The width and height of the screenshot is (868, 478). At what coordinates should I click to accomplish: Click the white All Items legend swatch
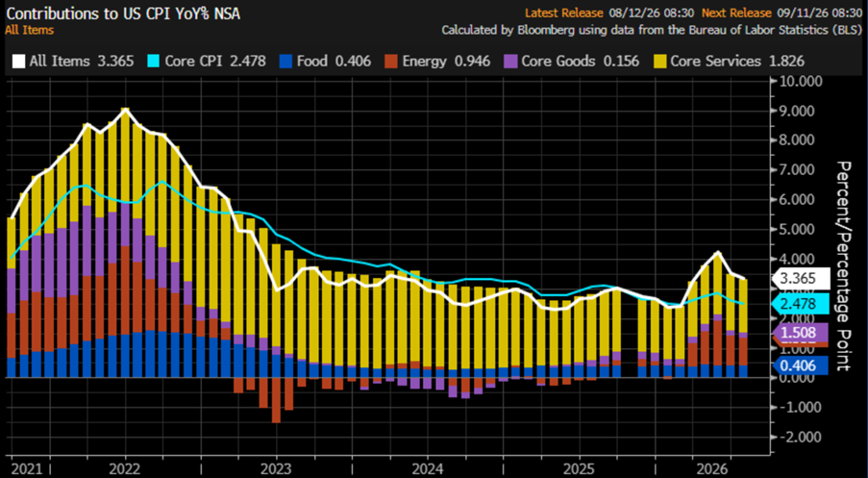click(x=19, y=61)
